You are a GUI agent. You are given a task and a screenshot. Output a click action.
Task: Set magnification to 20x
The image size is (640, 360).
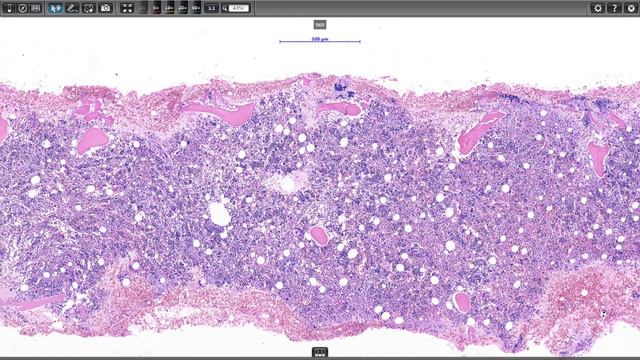(183, 8)
